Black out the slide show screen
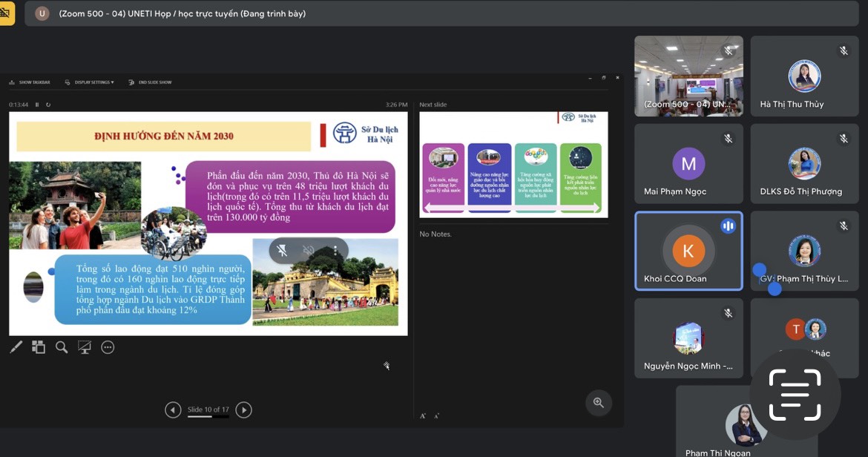Image resolution: width=868 pixels, height=457 pixels. click(85, 347)
